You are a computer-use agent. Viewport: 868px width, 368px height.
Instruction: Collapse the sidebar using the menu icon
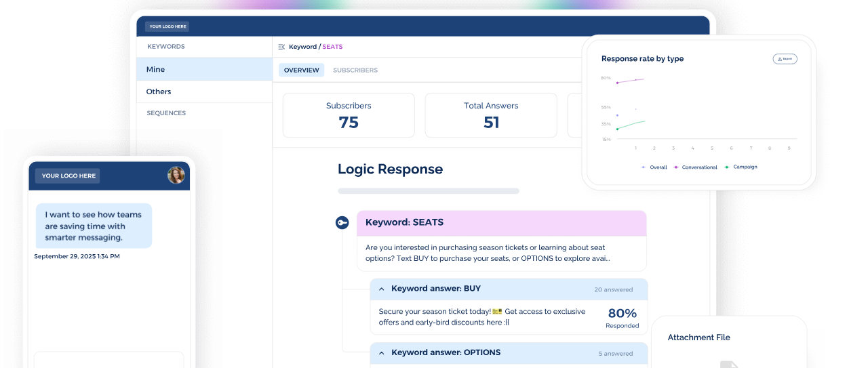281,47
